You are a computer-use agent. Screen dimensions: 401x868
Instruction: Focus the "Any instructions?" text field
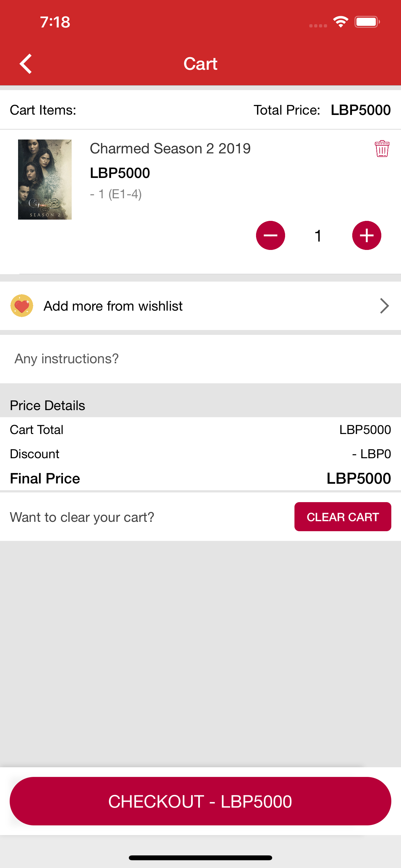(200, 358)
